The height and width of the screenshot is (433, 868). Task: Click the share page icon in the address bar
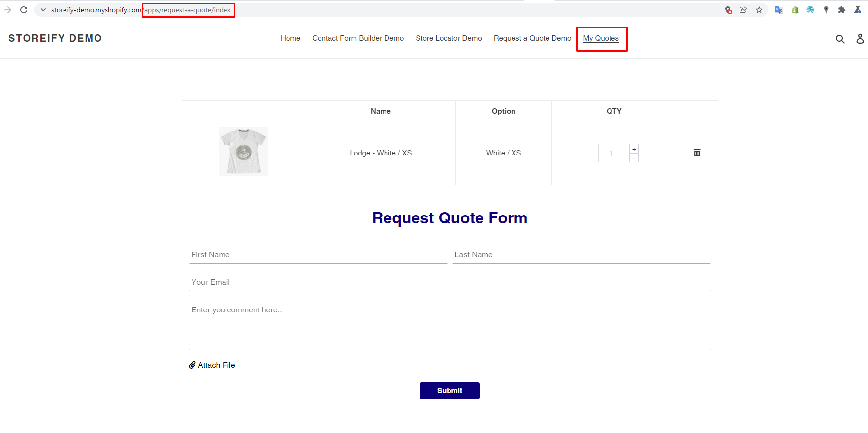[743, 10]
